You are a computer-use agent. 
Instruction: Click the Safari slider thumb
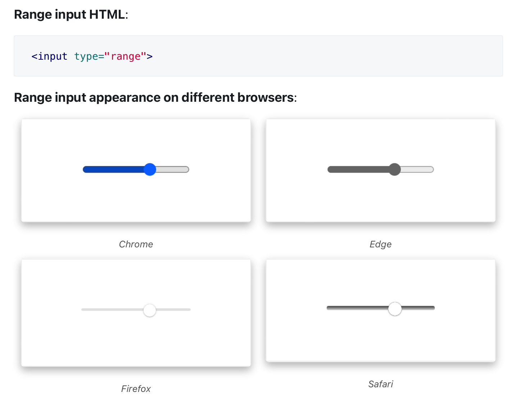click(x=394, y=309)
